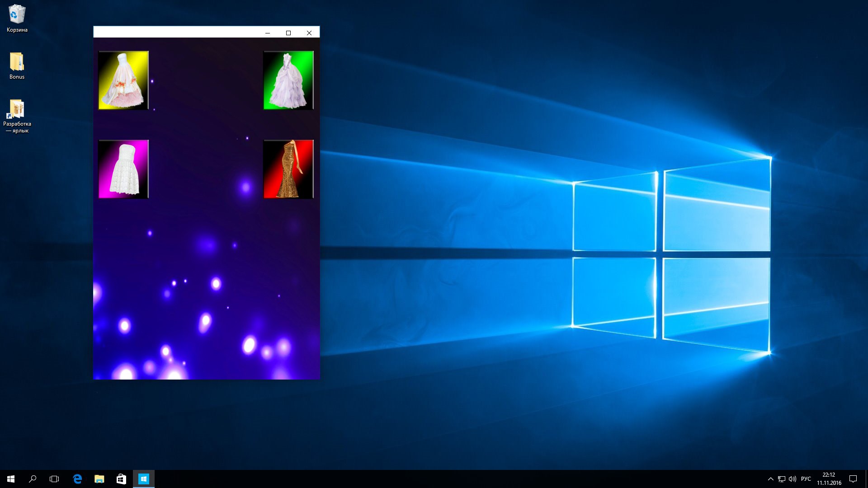Launch Microsoft Edge from the taskbar

pyautogui.click(x=77, y=479)
